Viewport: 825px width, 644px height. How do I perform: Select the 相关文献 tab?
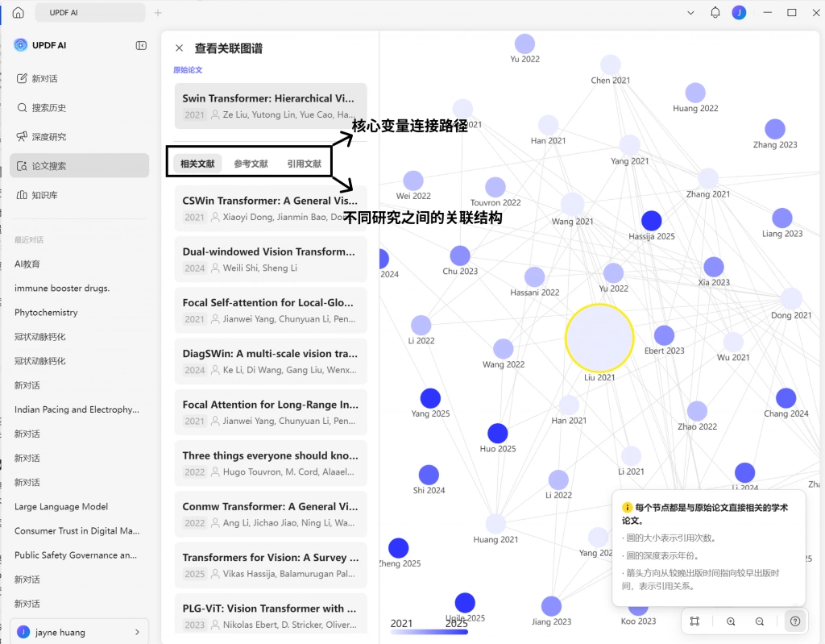point(197,164)
